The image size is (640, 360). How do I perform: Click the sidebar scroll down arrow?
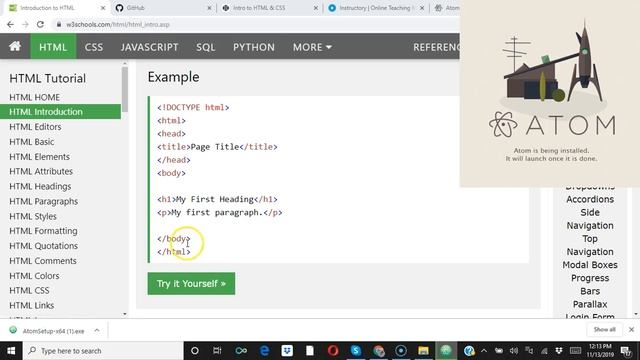coord(125,314)
